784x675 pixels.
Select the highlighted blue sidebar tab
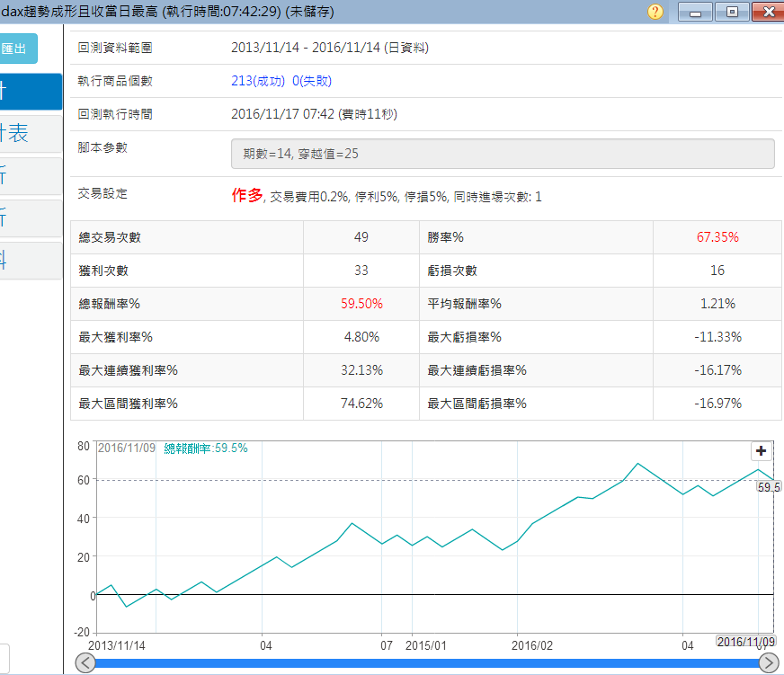click(31, 92)
